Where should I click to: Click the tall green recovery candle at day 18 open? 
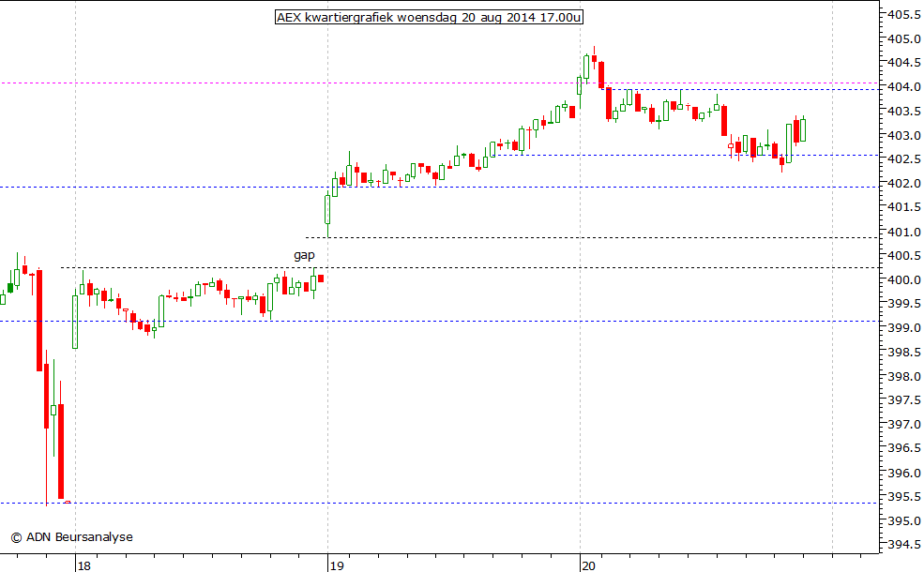[x=75, y=322]
